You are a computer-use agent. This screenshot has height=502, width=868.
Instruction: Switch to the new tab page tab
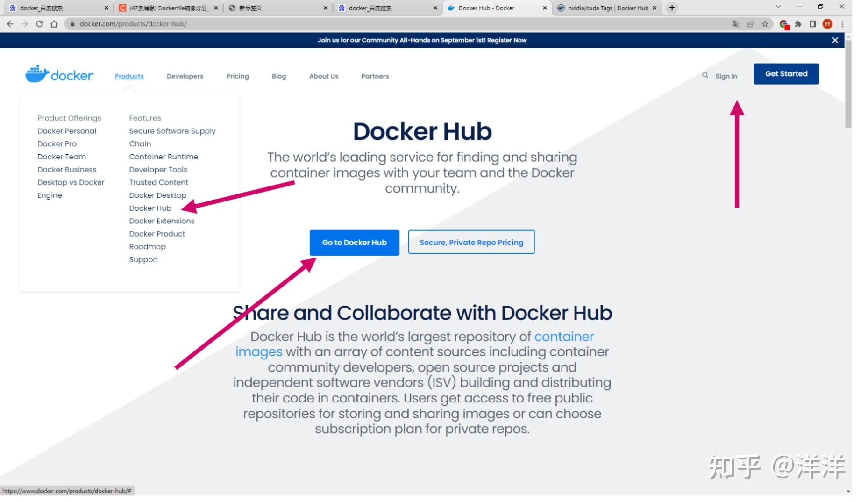(278, 8)
